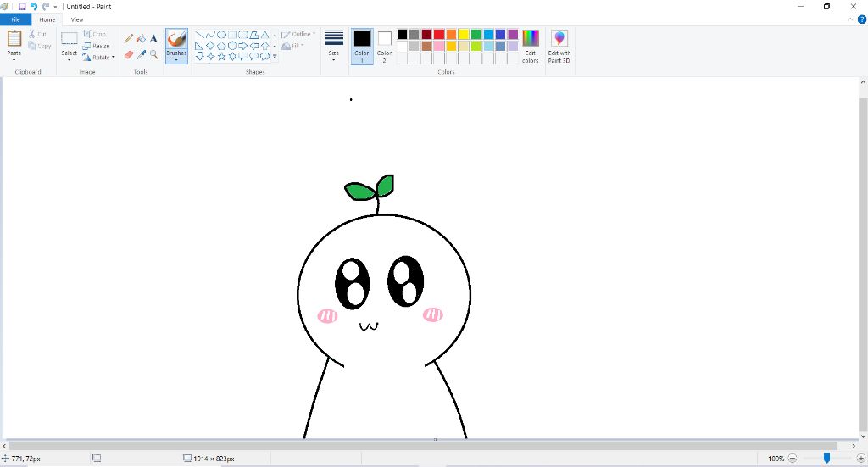Select the Eraser tool
Image resolution: width=868 pixels, height=467 pixels.
click(129, 54)
